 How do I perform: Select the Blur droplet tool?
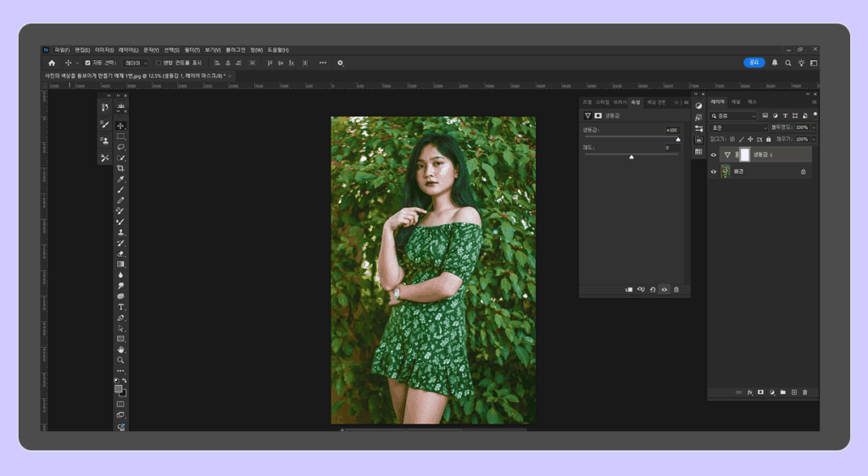120,275
